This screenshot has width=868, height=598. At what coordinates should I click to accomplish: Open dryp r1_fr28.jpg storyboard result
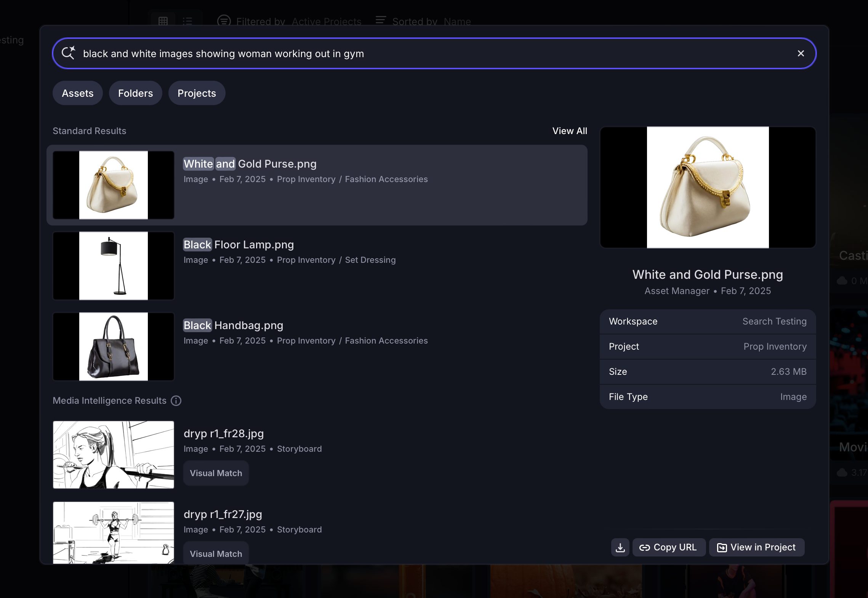coord(317,455)
